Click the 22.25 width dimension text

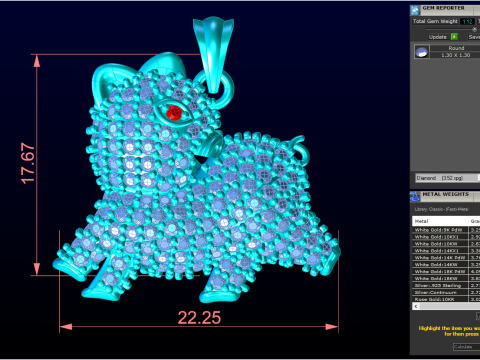click(199, 318)
